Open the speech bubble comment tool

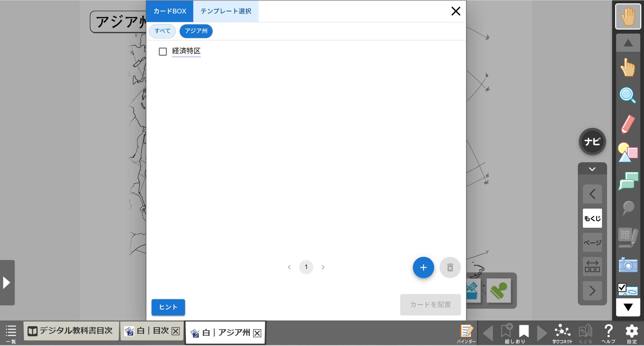click(627, 181)
